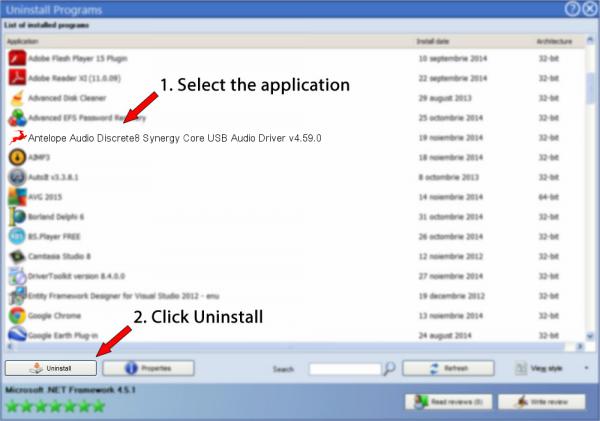
Task: Sort by the Install date column header
Action: [x=433, y=41]
